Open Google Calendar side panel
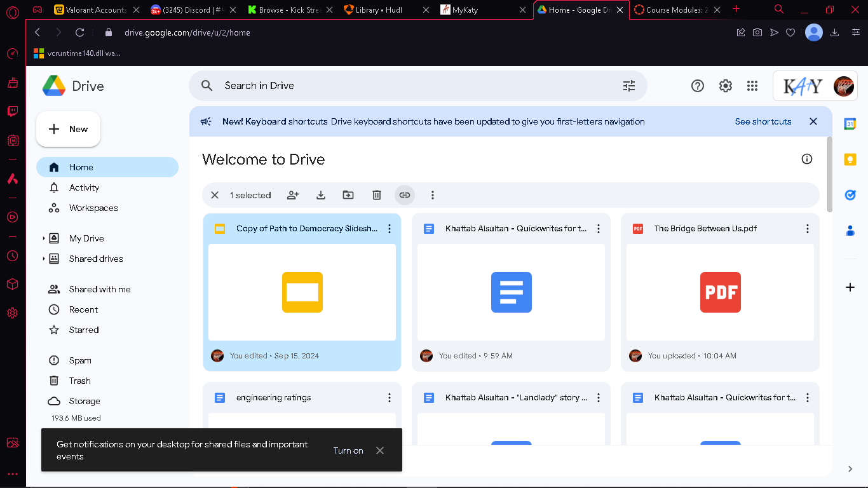This screenshot has height=488, width=868. pos(850,124)
